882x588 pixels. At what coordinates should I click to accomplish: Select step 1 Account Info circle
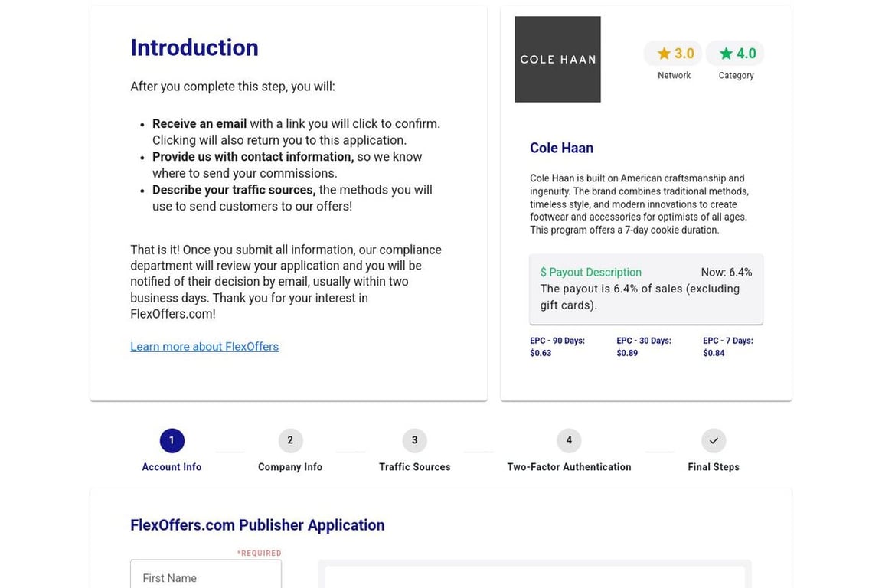171,440
